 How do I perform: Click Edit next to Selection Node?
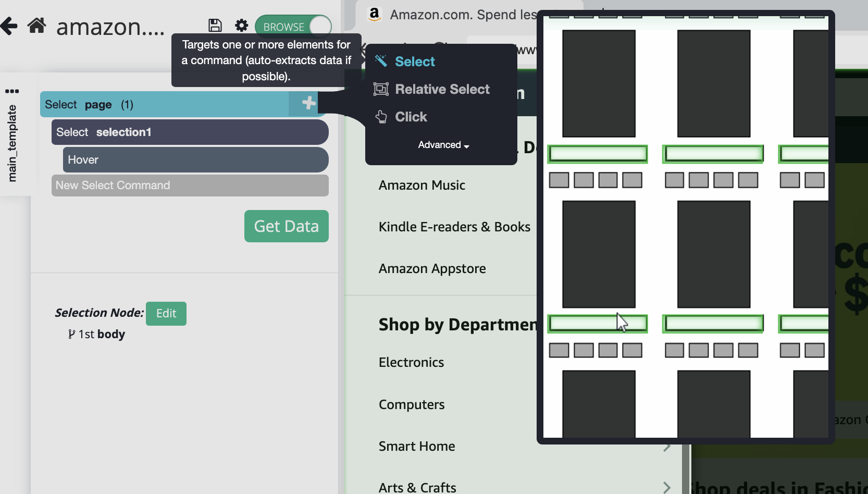tap(166, 313)
